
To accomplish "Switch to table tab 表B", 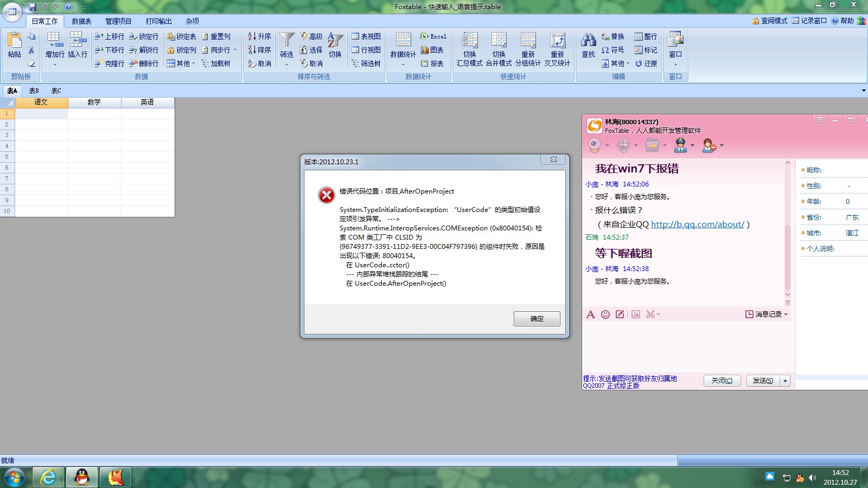I will point(34,91).
